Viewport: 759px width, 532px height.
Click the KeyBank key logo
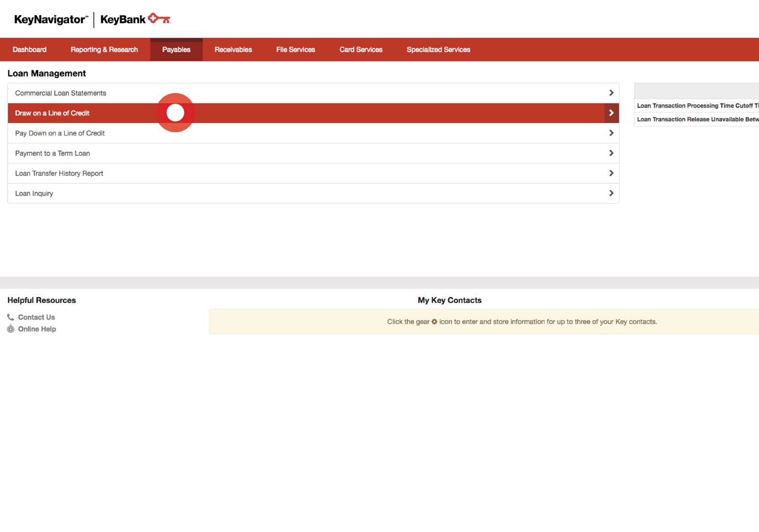pyautogui.click(x=159, y=19)
